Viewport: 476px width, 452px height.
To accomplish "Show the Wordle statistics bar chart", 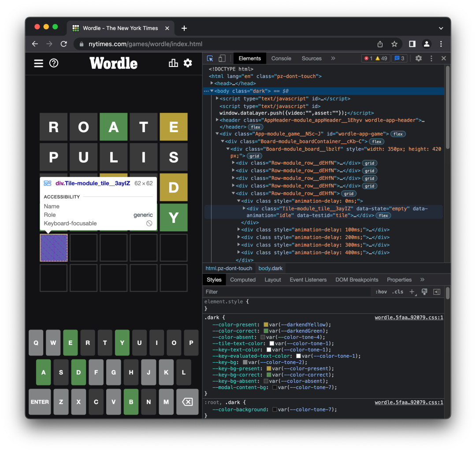I will click(x=173, y=63).
